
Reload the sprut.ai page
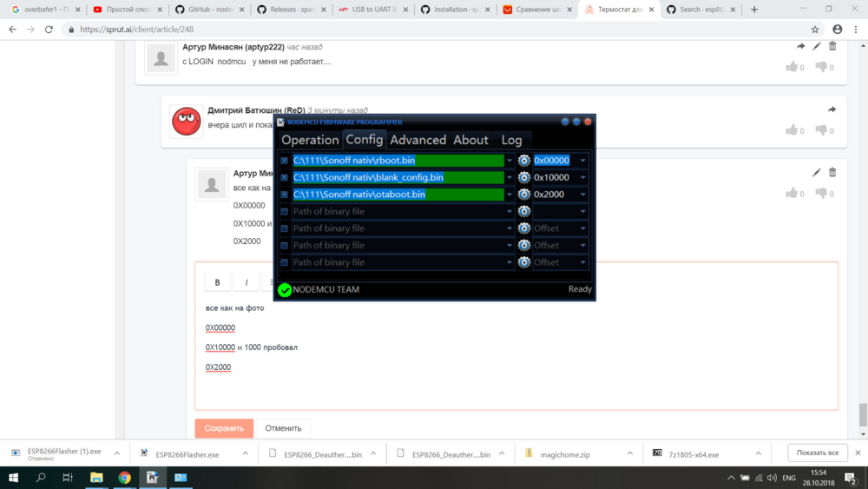coord(49,30)
